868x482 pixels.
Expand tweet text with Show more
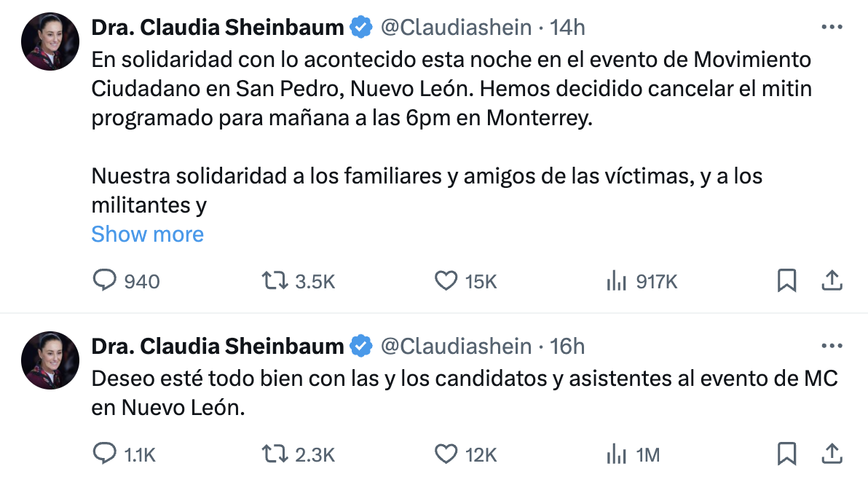(x=147, y=234)
